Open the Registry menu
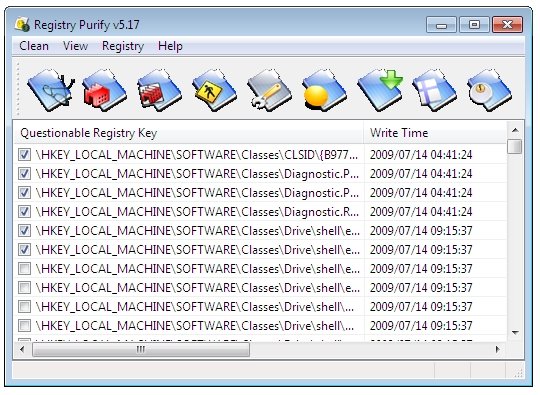 pyautogui.click(x=123, y=46)
